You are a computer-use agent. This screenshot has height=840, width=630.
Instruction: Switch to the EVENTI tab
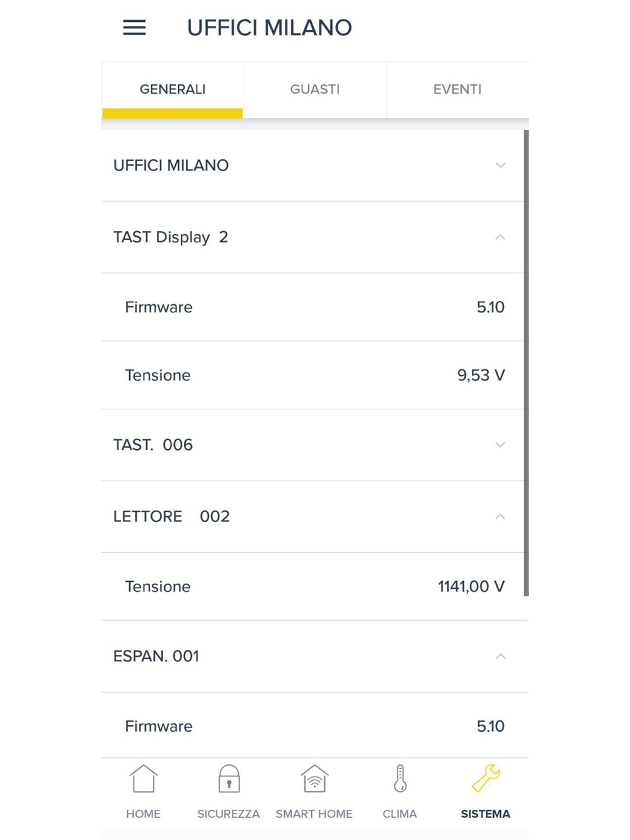click(x=457, y=89)
